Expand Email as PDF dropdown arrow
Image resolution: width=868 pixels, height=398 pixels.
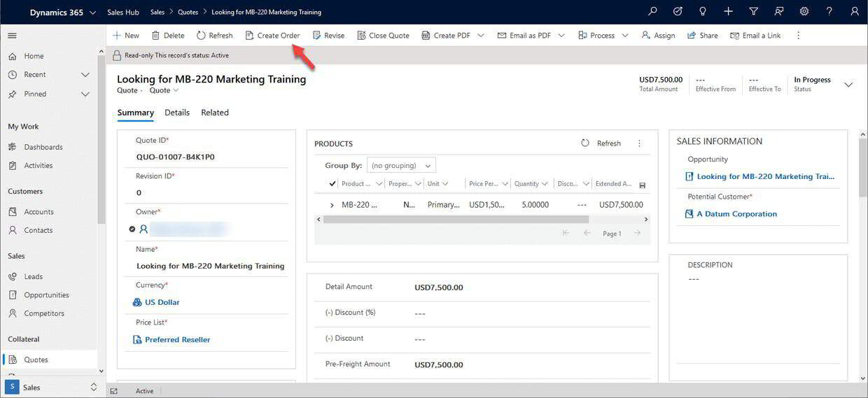pos(561,36)
